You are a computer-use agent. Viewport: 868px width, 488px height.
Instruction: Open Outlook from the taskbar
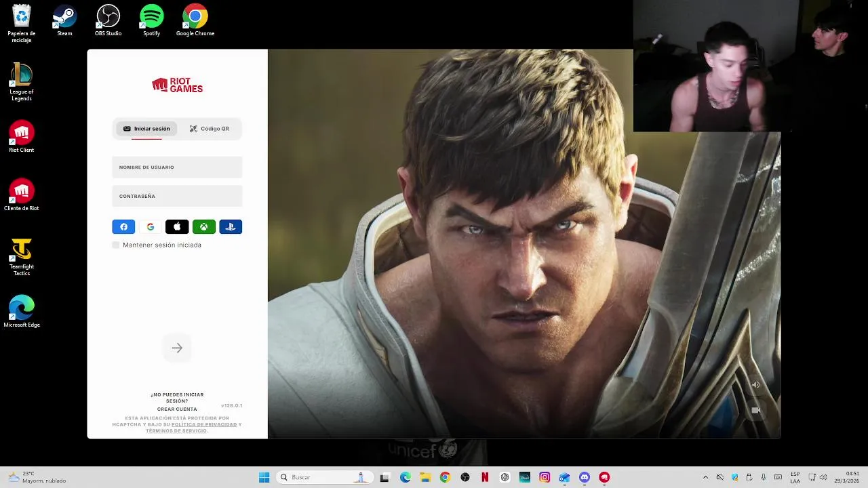[x=564, y=477]
